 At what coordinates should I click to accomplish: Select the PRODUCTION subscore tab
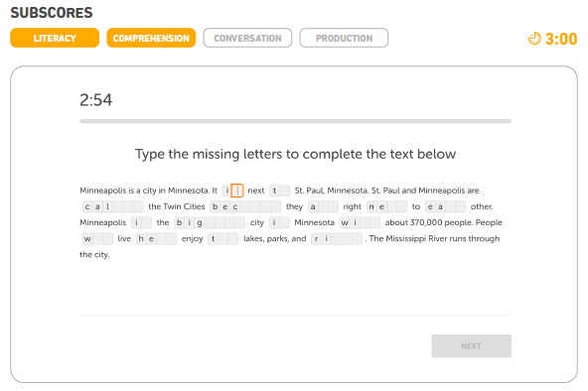coord(344,38)
